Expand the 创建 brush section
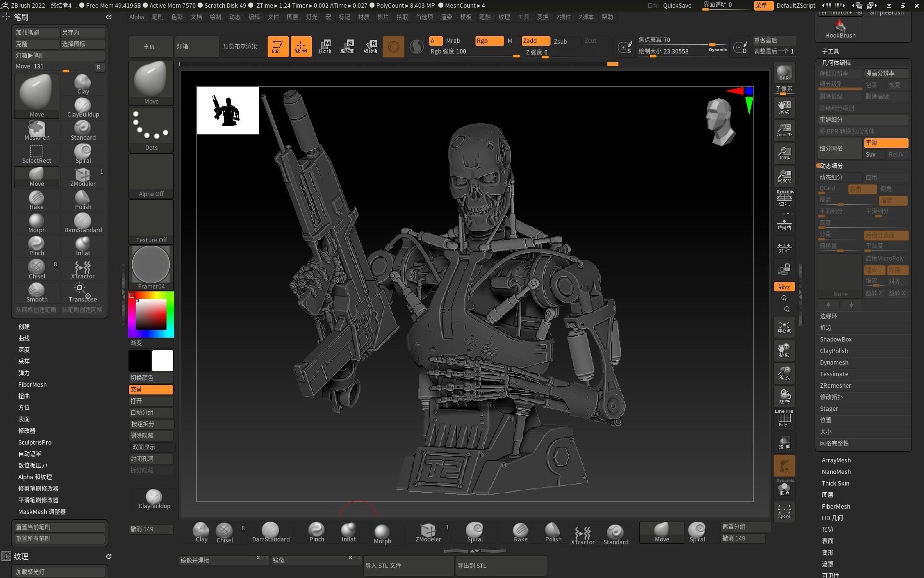The image size is (924, 578). [24, 327]
